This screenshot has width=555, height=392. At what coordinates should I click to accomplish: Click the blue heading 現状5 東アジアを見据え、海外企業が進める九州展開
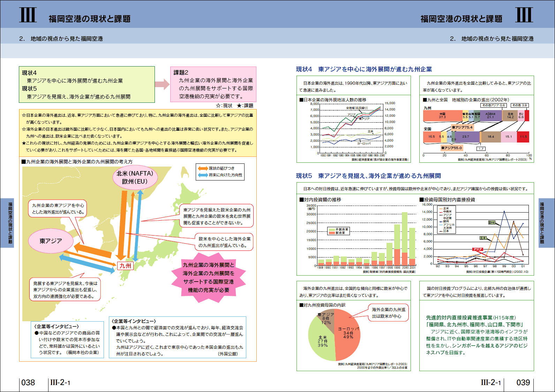368,176
